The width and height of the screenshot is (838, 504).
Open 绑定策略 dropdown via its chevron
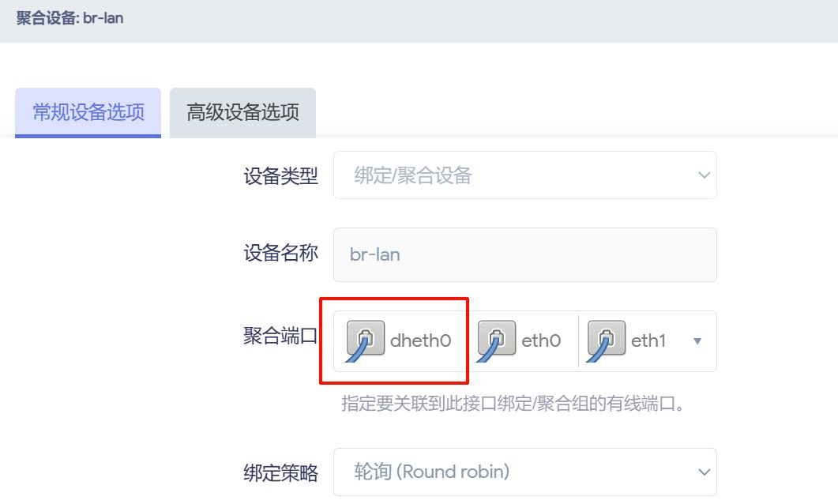(x=704, y=472)
